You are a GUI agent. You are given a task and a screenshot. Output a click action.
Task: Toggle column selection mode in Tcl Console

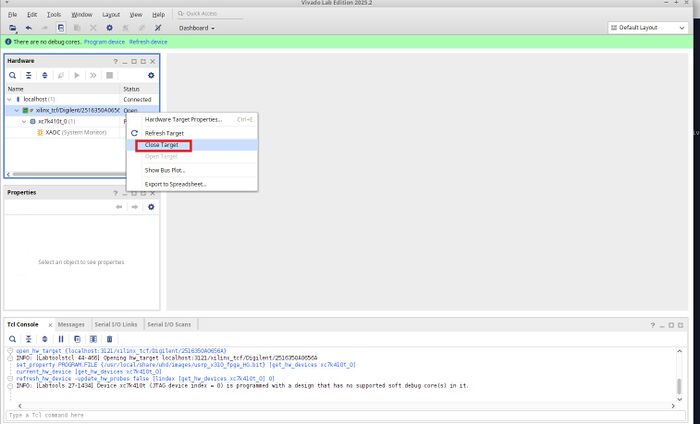[93, 339]
